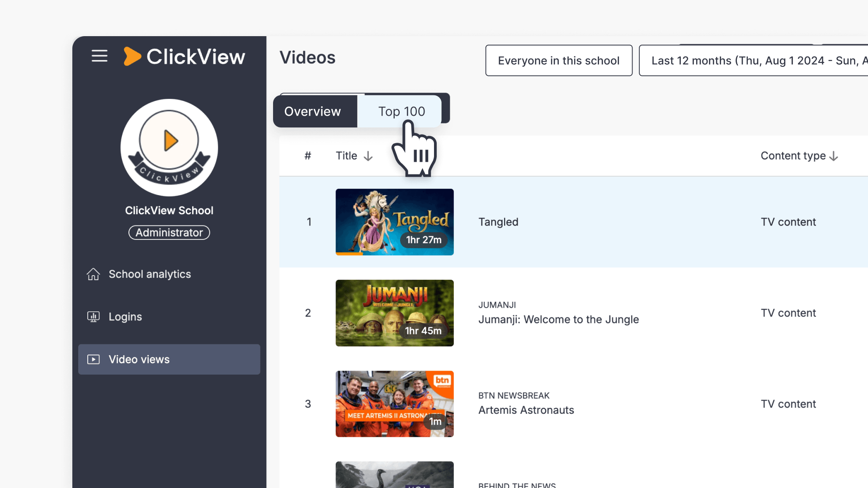Click the Title column header
The height and width of the screenshot is (488, 868).
pos(346,156)
